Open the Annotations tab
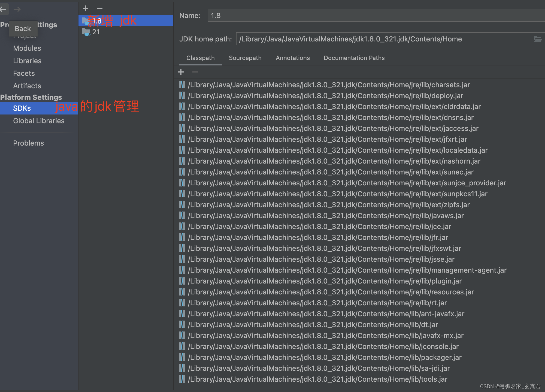The height and width of the screenshot is (392, 545). click(293, 58)
